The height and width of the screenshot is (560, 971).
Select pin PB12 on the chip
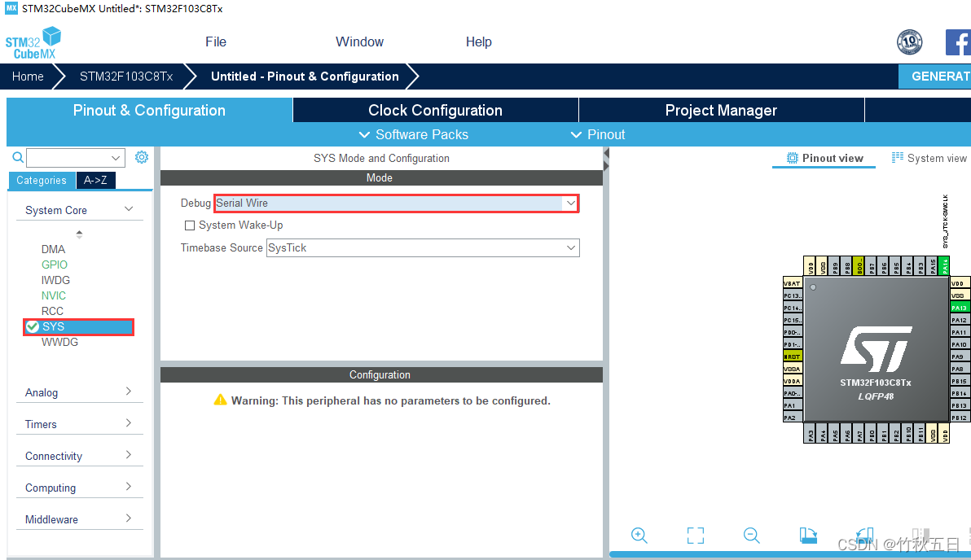click(x=959, y=418)
